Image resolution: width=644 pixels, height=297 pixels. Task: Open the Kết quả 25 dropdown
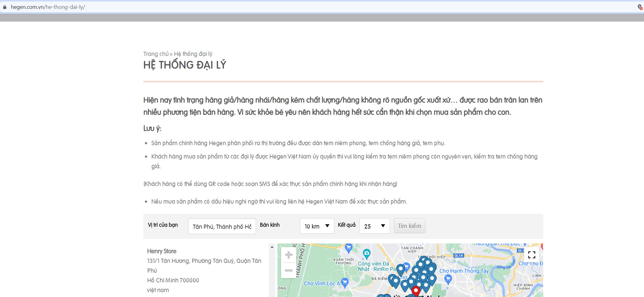pos(375,226)
